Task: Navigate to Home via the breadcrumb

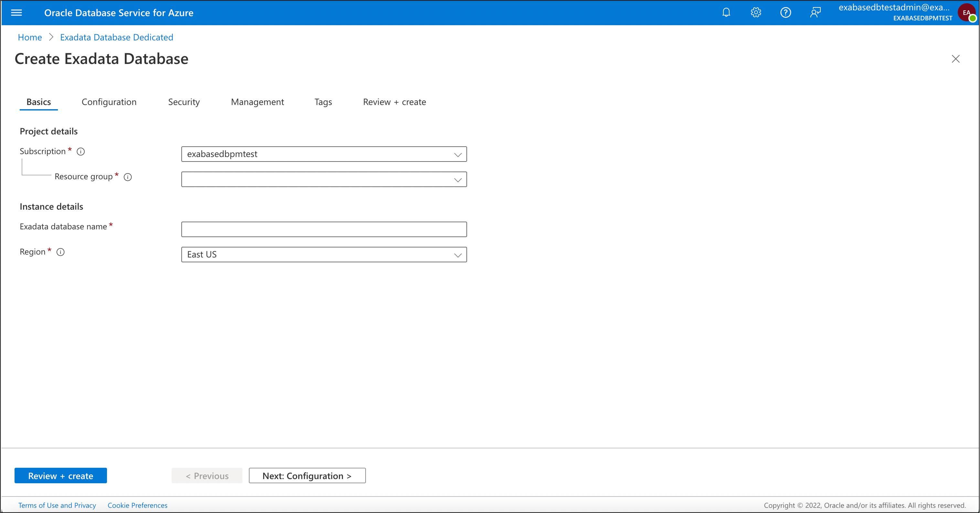Action: pos(30,37)
